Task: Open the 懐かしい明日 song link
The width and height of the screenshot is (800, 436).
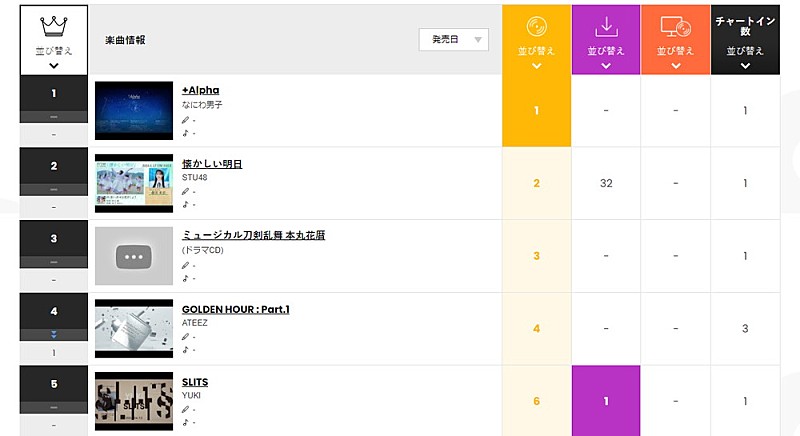Action: (x=212, y=163)
